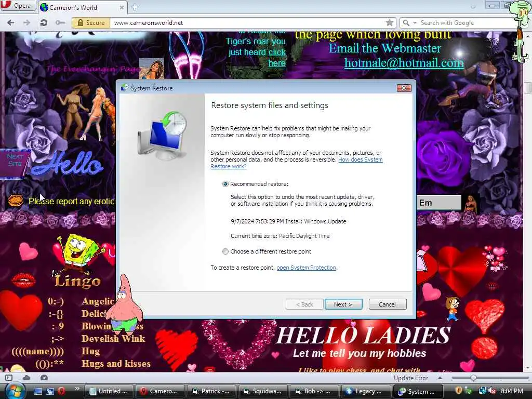Go back with Opera's back arrow
Viewport: 532px width, 399px height.
(11, 23)
